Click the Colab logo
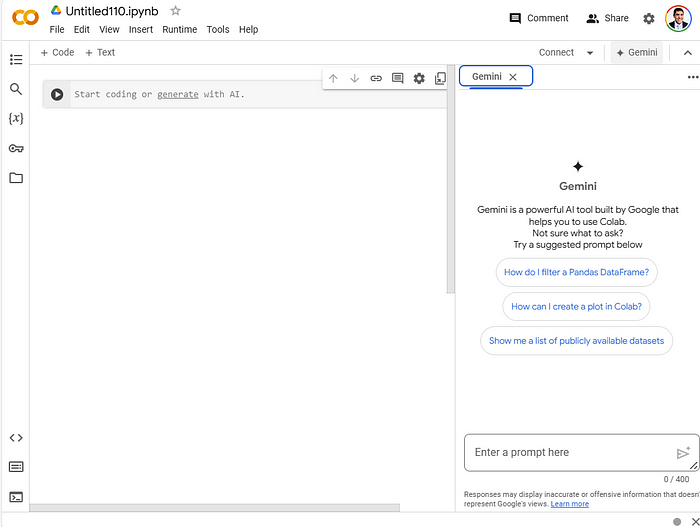 click(x=25, y=18)
